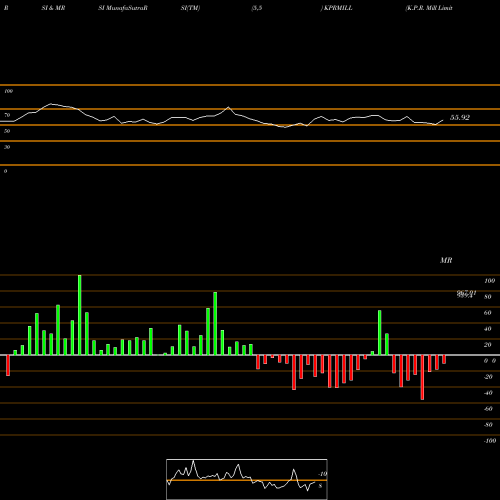Click the first red bar at far left
The width and height of the screenshot is (500, 500).
8,365
